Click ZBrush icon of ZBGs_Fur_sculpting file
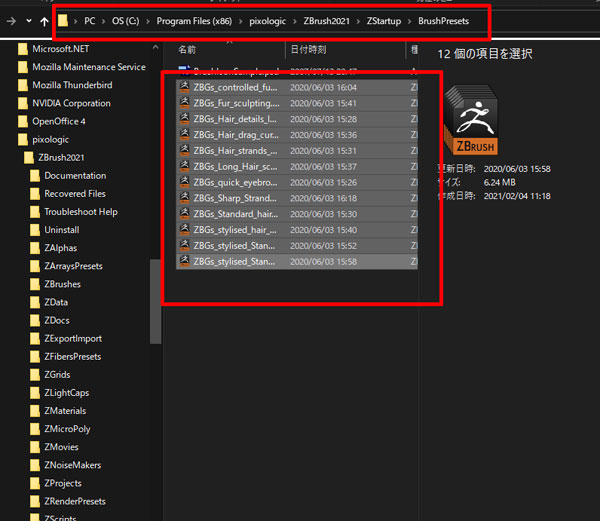 point(185,103)
